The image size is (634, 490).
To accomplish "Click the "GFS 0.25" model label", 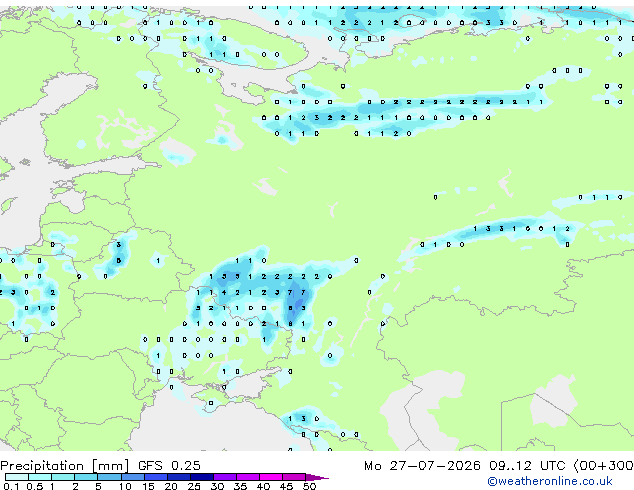I will [169, 466].
